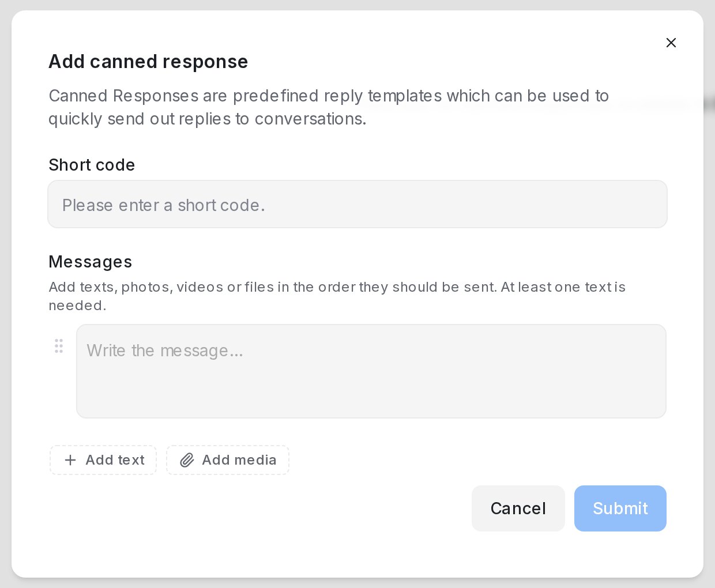
Task: Close the Add canned response dialog
Action: [671, 43]
